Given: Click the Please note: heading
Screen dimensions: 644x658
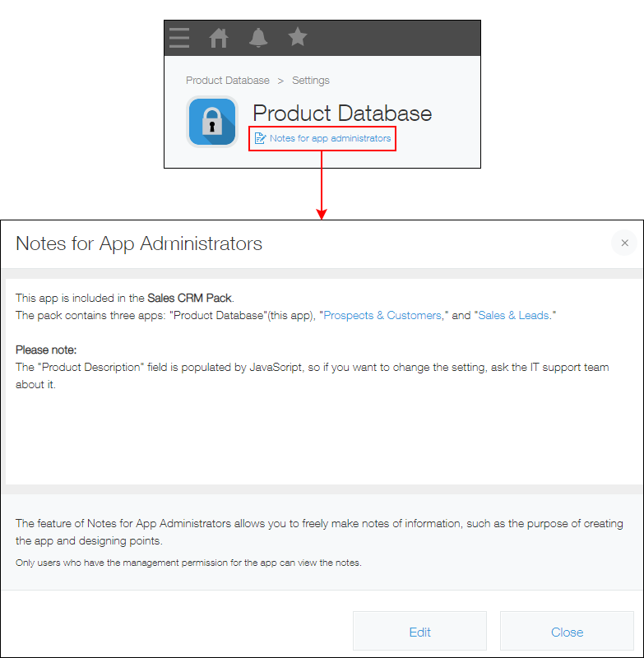Looking at the screenshot, I should tap(46, 350).
